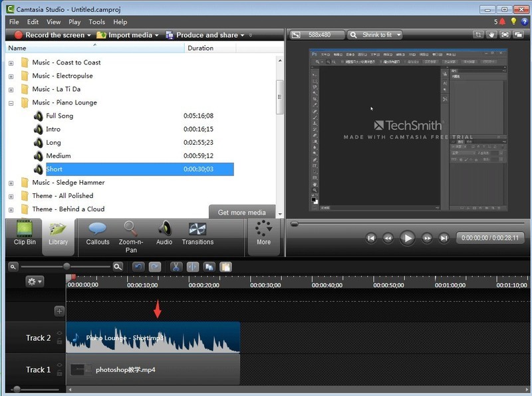Activate the Crop tool above the preview
The width and height of the screenshot is (532, 396).
pos(478,34)
